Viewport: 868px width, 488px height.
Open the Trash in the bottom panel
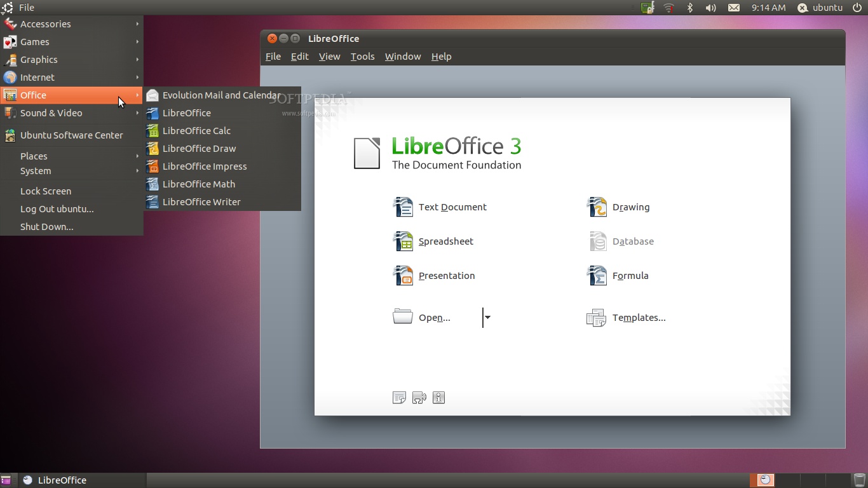coord(859,480)
